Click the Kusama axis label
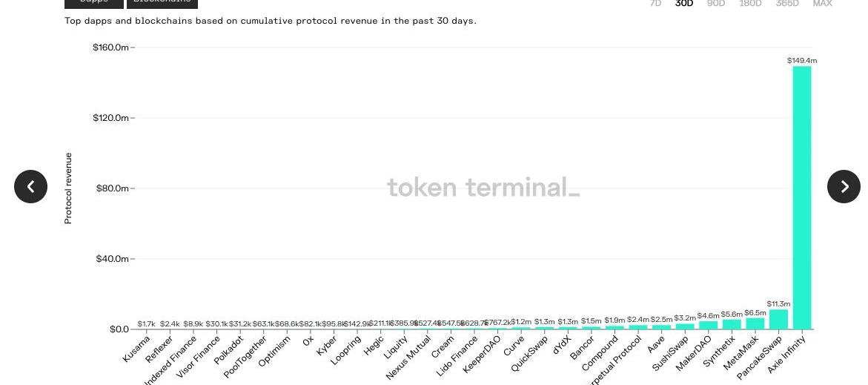 click(137, 349)
